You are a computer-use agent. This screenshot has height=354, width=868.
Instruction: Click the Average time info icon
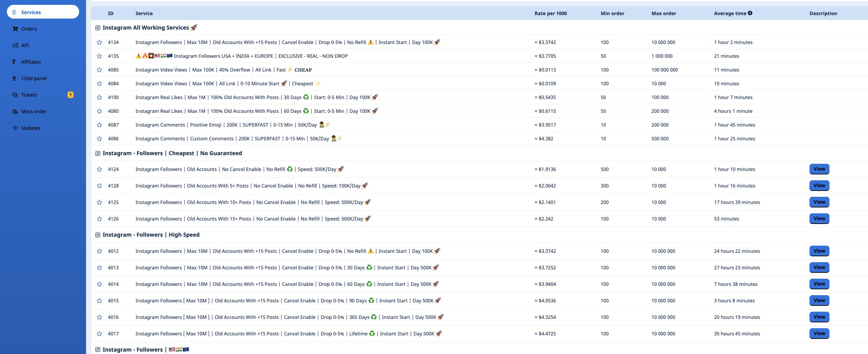(x=750, y=13)
